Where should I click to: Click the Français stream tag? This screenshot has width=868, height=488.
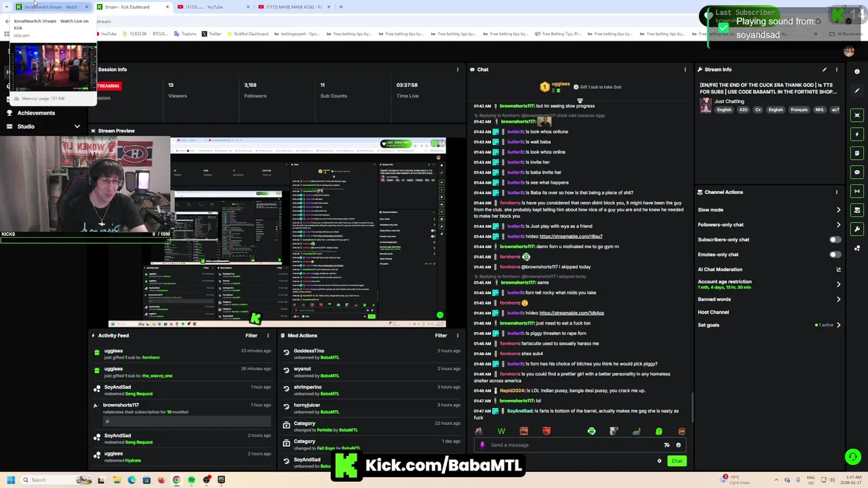pos(799,110)
